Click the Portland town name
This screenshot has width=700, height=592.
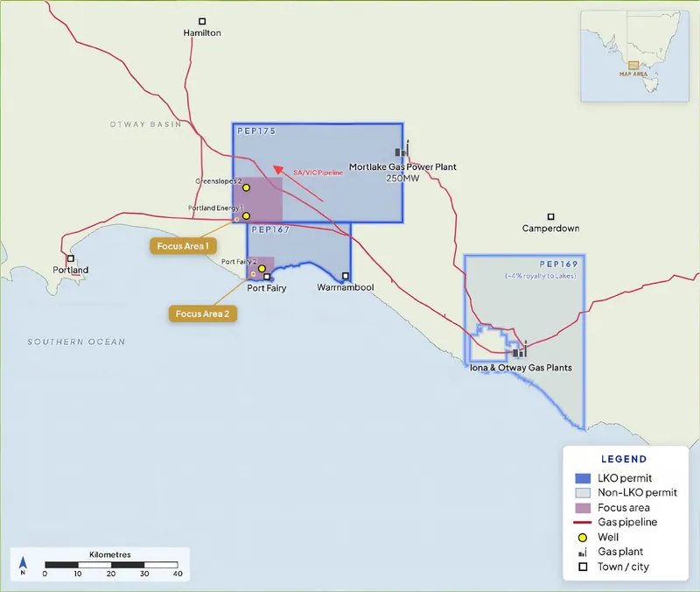click(x=71, y=270)
